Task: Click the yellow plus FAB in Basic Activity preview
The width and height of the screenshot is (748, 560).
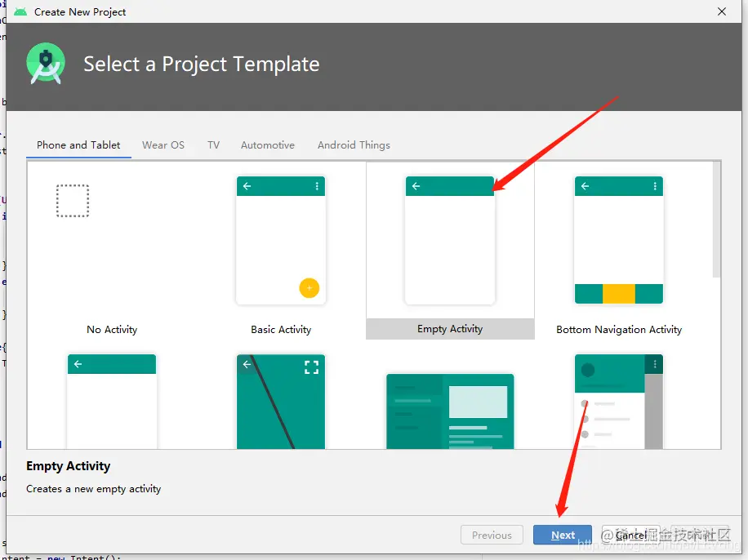Action: coord(309,287)
